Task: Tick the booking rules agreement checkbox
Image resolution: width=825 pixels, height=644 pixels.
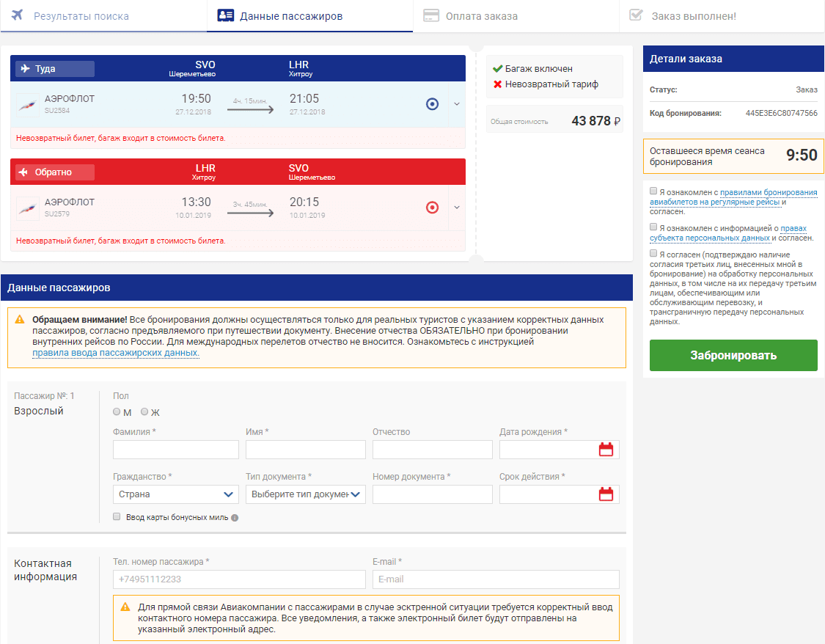Action: point(653,191)
